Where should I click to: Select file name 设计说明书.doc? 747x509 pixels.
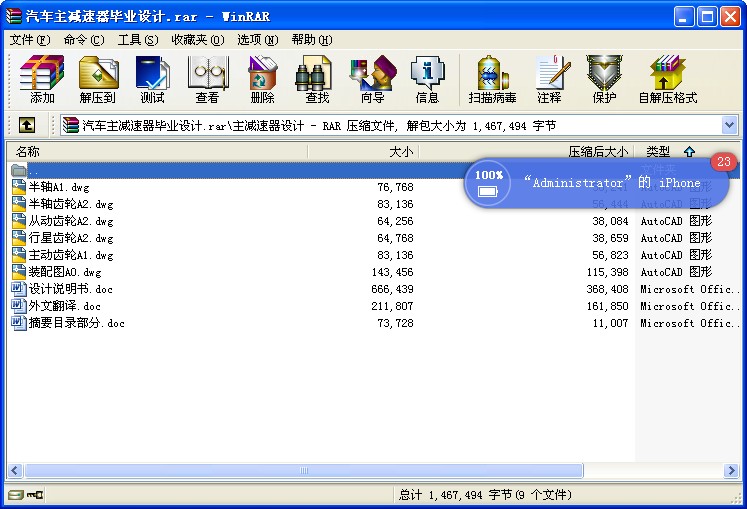(x=71, y=289)
